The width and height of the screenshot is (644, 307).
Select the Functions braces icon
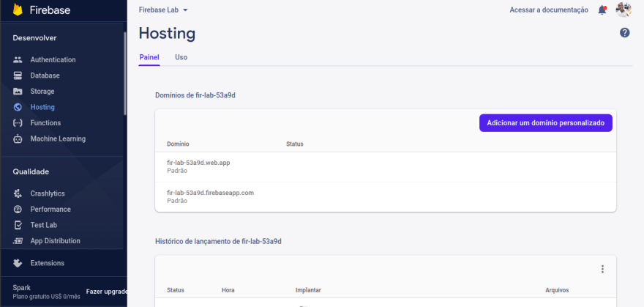(18, 123)
